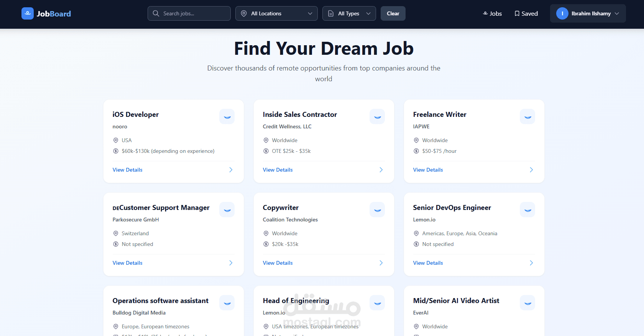Screen dimensions: 644x336
Task: View Details of Customer Support Manager
Action: tap(127, 263)
